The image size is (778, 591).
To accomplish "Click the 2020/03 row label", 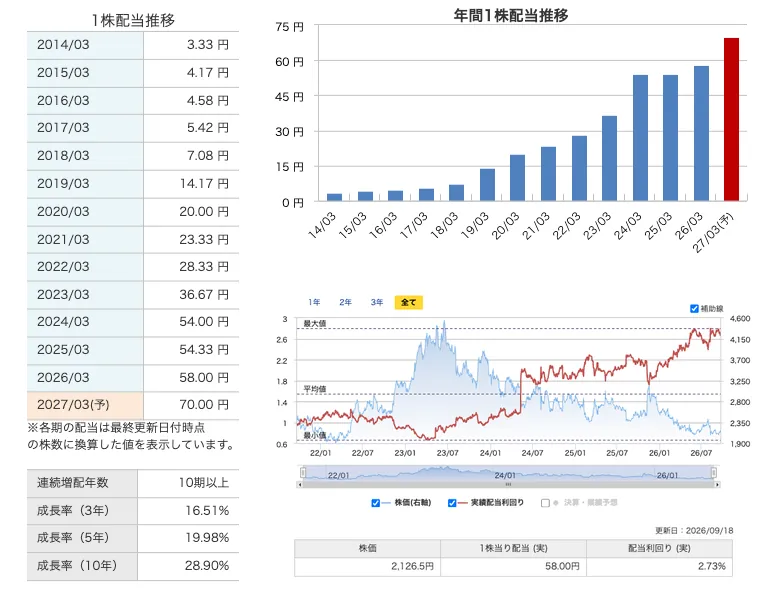I will [63, 211].
